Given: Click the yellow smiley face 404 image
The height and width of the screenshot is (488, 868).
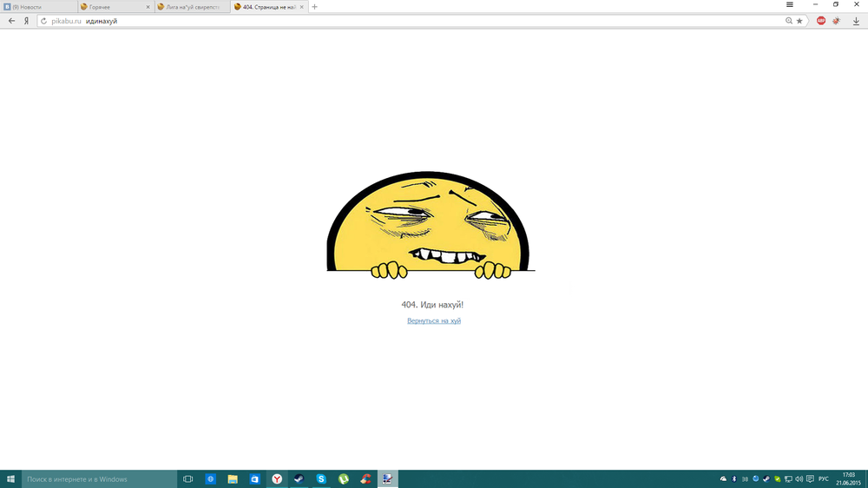Looking at the screenshot, I should (431, 226).
